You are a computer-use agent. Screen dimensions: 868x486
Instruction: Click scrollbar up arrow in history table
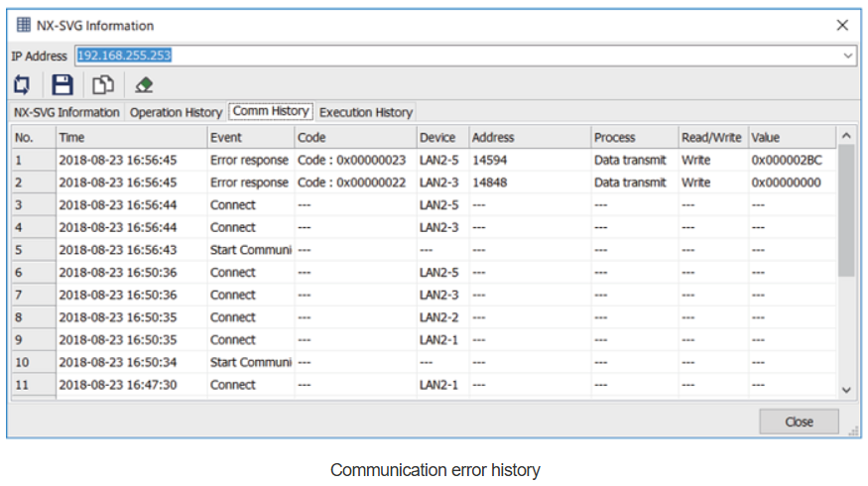click(845, 136)
